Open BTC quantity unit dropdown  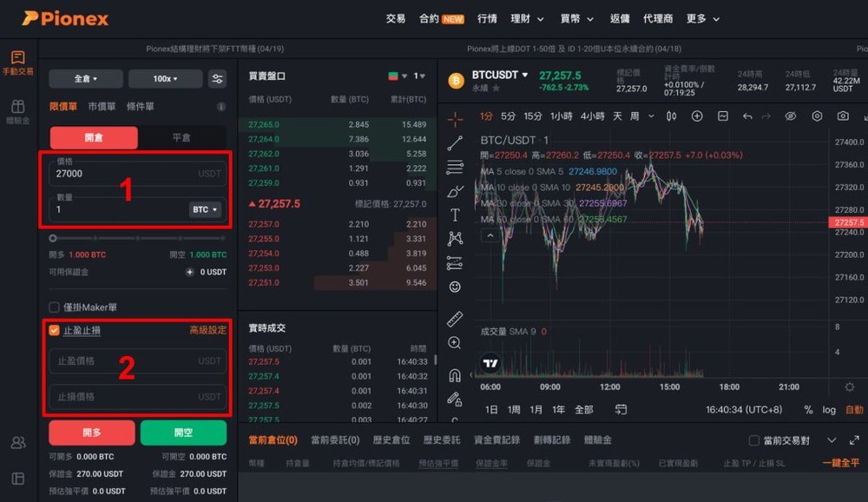pos(205,209)
